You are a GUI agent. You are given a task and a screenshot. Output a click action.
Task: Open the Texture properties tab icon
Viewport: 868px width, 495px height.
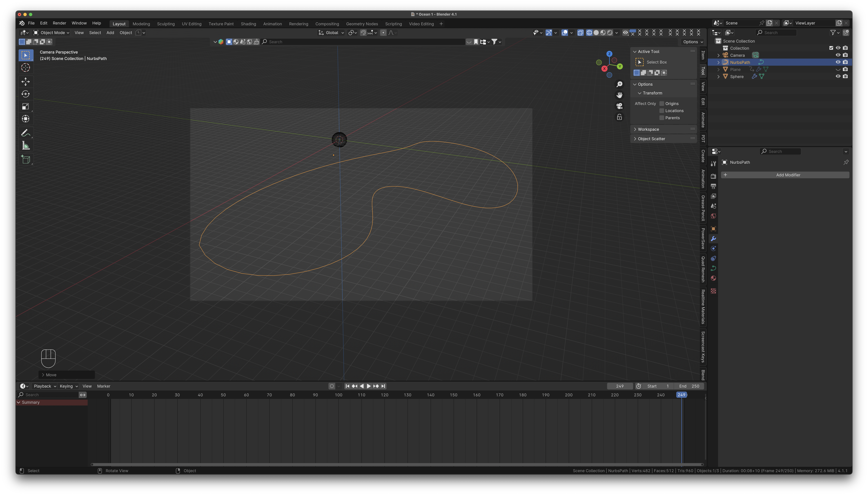(713, 291)
